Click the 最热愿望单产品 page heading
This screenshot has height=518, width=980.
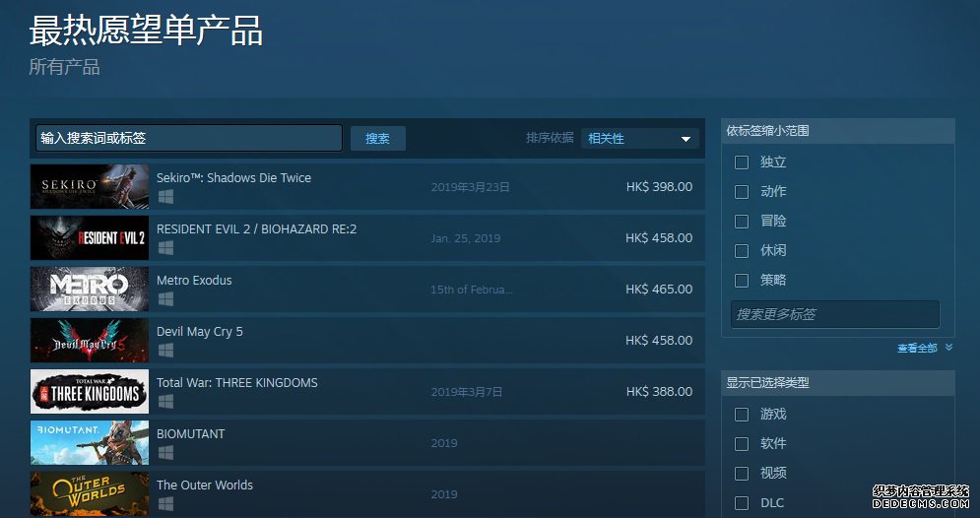[x=146, y=30]
